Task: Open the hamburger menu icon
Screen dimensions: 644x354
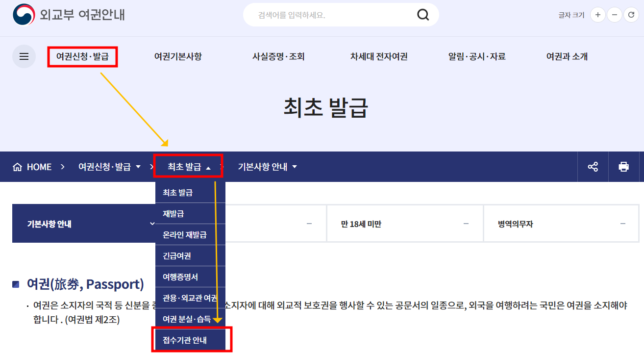Action: (x=24, y=56)
